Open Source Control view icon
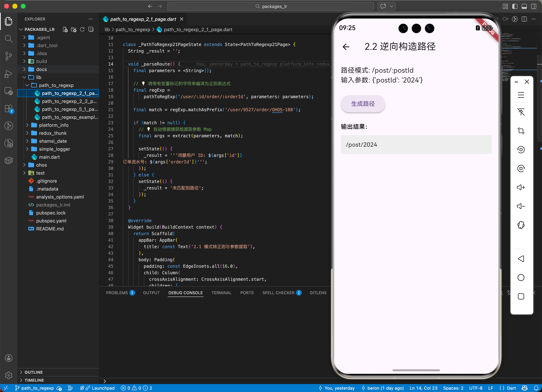The image size is (542, 392). [x=9, y=56]
